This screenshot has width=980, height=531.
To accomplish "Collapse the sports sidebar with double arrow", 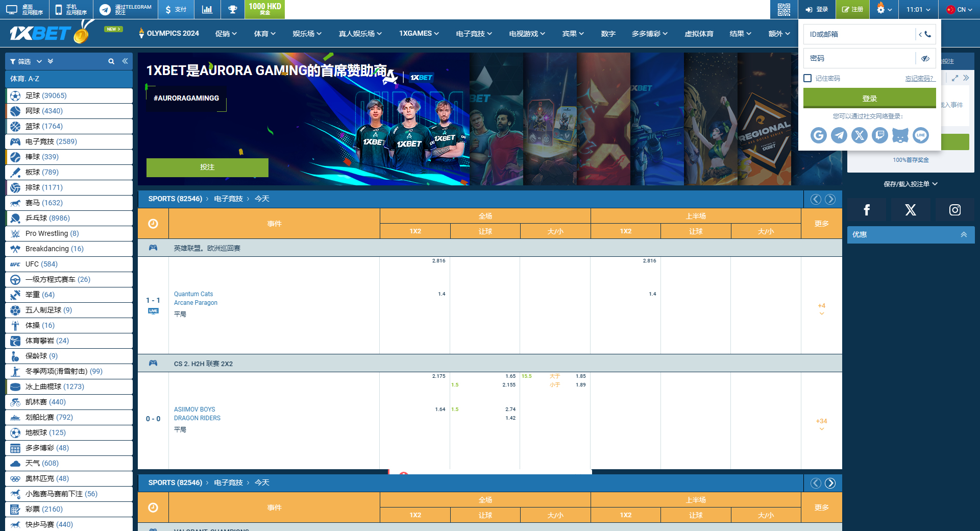I will tap(125, 61).
